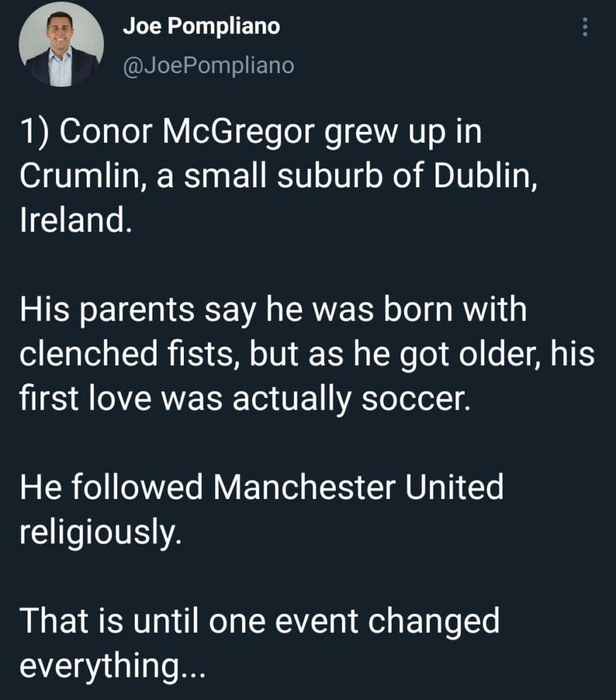Click the word 'Ireland.' in the tweet
616x700 pixels.
(76, 220)
